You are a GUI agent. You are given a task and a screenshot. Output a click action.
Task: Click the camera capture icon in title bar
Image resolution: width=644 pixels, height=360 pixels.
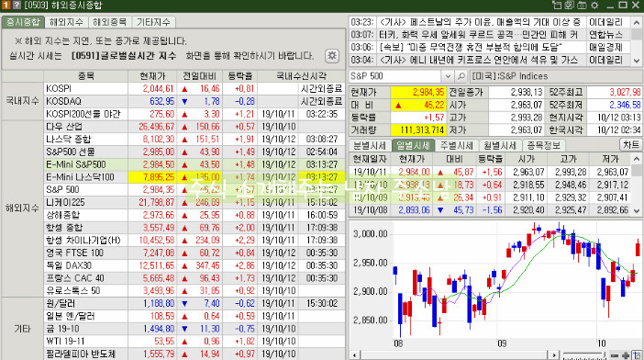[x=582, y=6]
